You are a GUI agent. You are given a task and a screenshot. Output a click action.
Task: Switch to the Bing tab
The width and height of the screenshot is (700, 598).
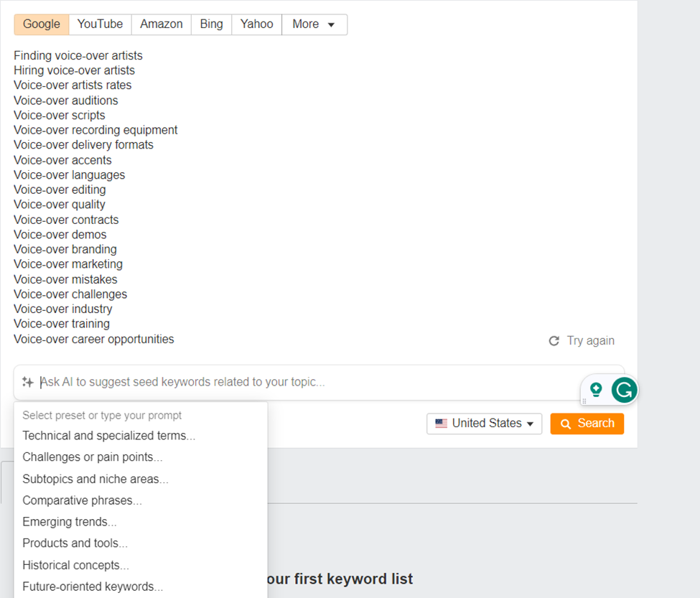[211, 24]
